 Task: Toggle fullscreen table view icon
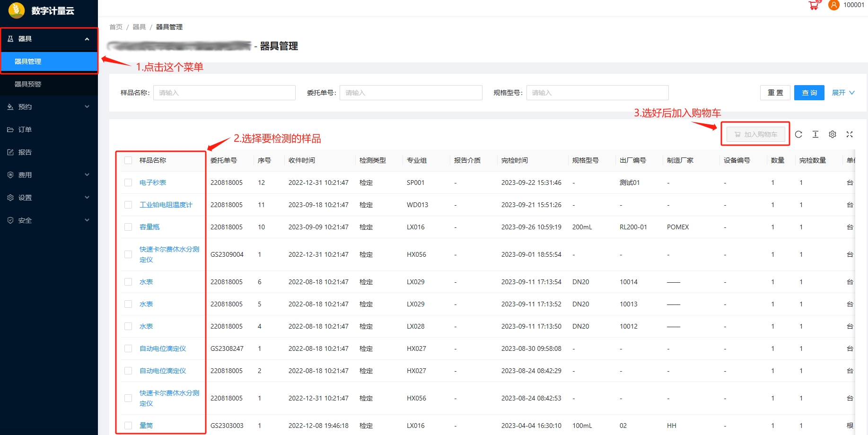tap(850, 134)
